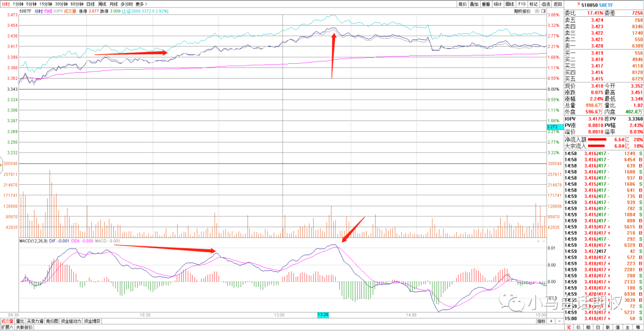Click the 叠加 overlay button

point(475,4)
